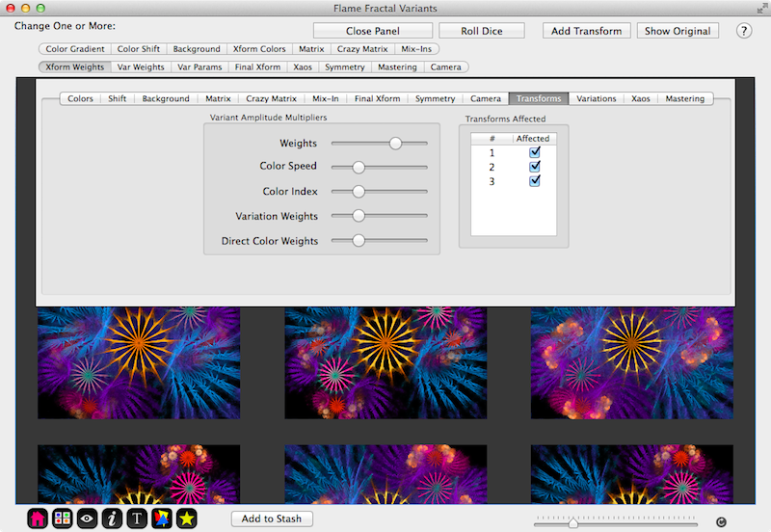Click the Color Index slider handle

(x=359, y=191)
